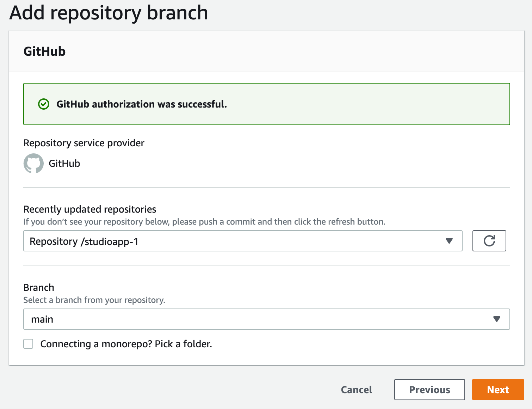Click the 'main' branch selection field
Image resolution: width=532 pixels, height=409 pixels.
267,319
